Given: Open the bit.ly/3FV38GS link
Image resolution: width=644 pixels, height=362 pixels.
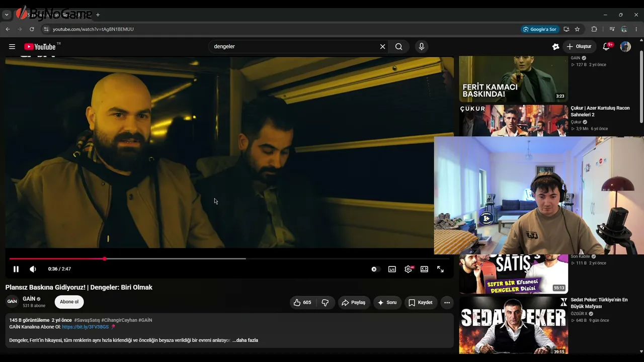Looking at the screenshot, I should [x=85, y=327].
